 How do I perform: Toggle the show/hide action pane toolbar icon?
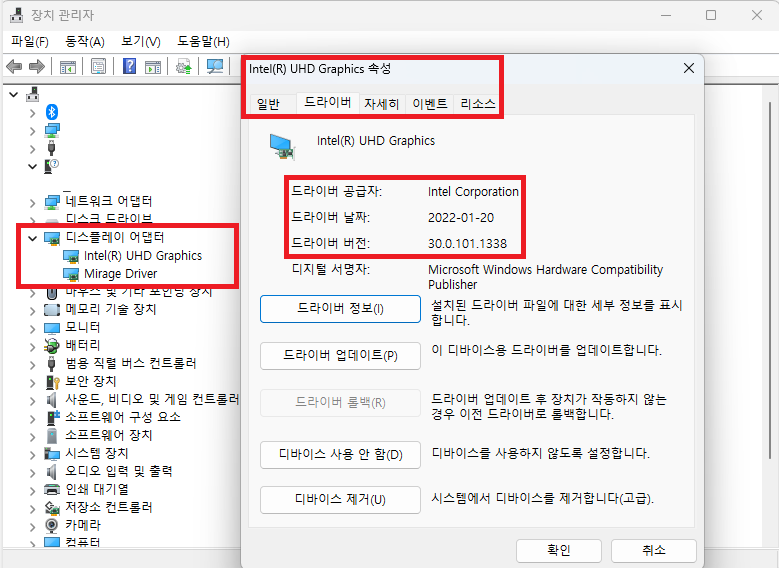tap(153, 66)
